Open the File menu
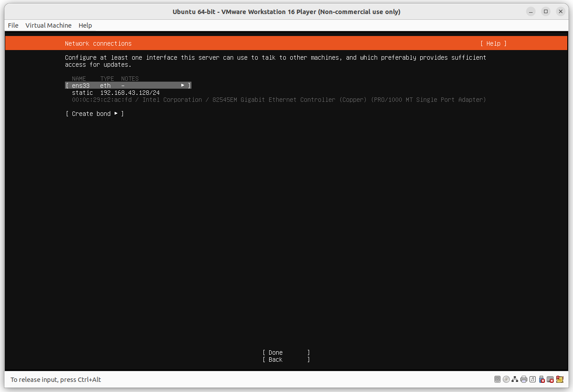 pyautogui.click(x=13, y=25)
